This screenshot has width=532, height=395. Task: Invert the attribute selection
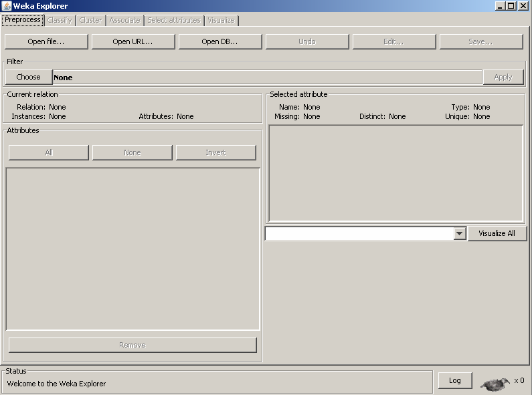pyautogui.click(x=215, y=152)
